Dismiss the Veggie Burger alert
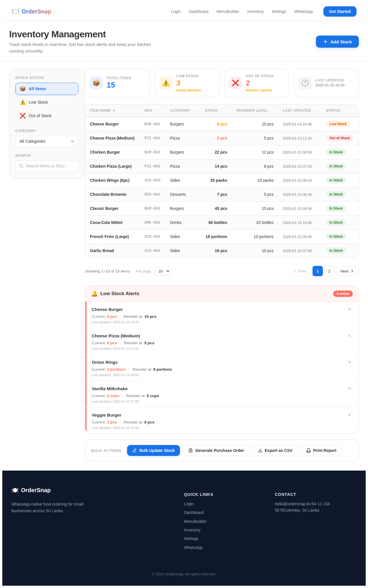Image resolution: width=368 pixels, height=588 pixels. (x=349, y=415)
